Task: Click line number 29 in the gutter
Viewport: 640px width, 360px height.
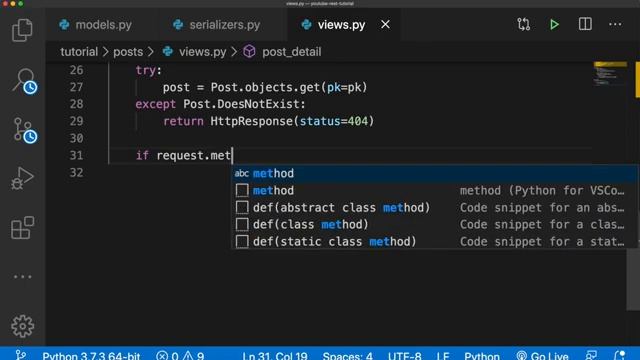Action: click(76, 121)
